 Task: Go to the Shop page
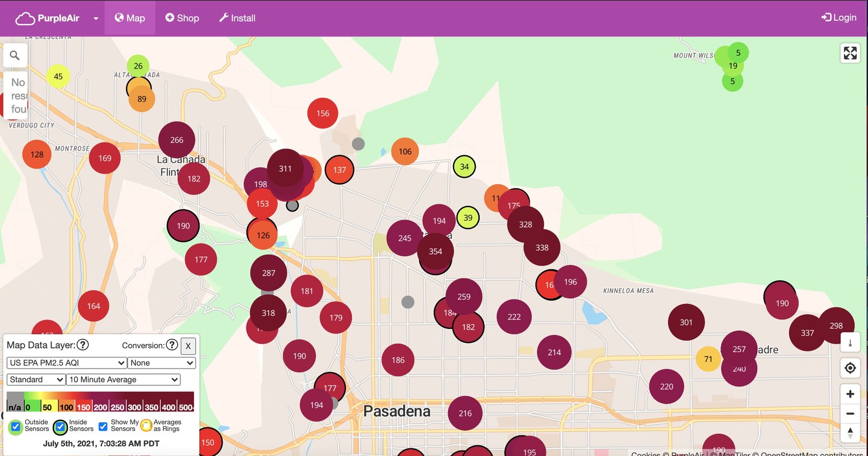(182, 18)
